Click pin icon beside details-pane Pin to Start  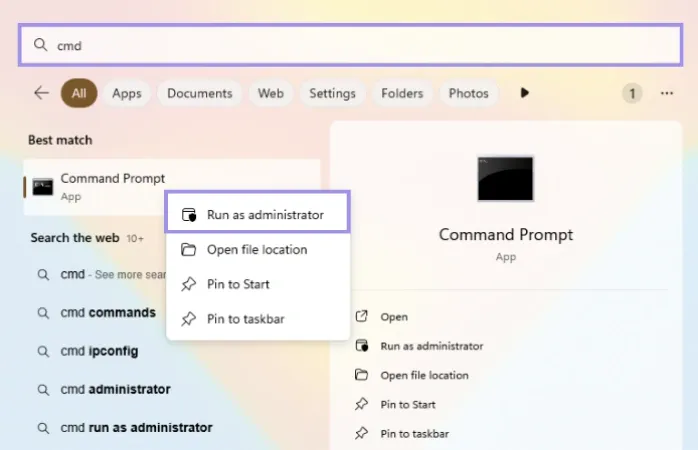click(361, 404)
